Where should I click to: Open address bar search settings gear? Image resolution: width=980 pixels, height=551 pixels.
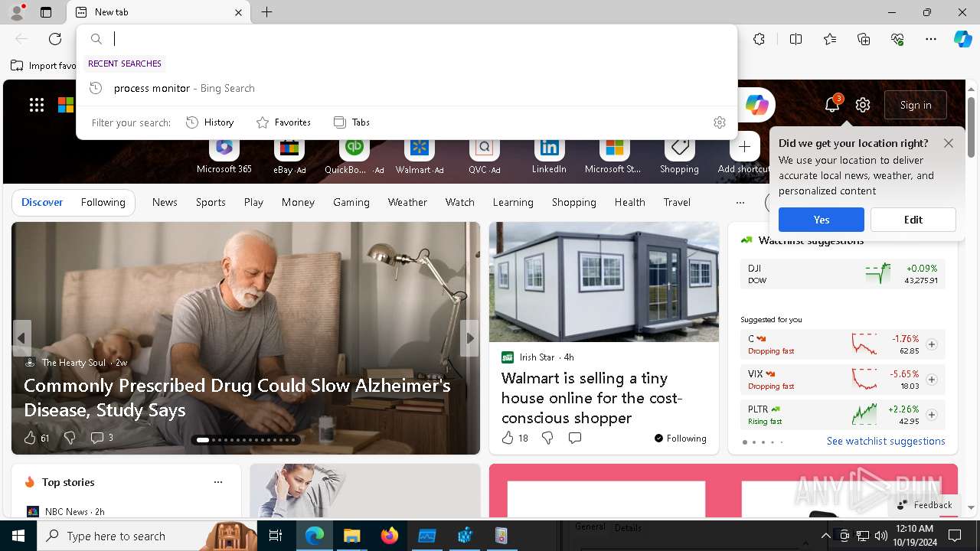[x=719, y=122]
